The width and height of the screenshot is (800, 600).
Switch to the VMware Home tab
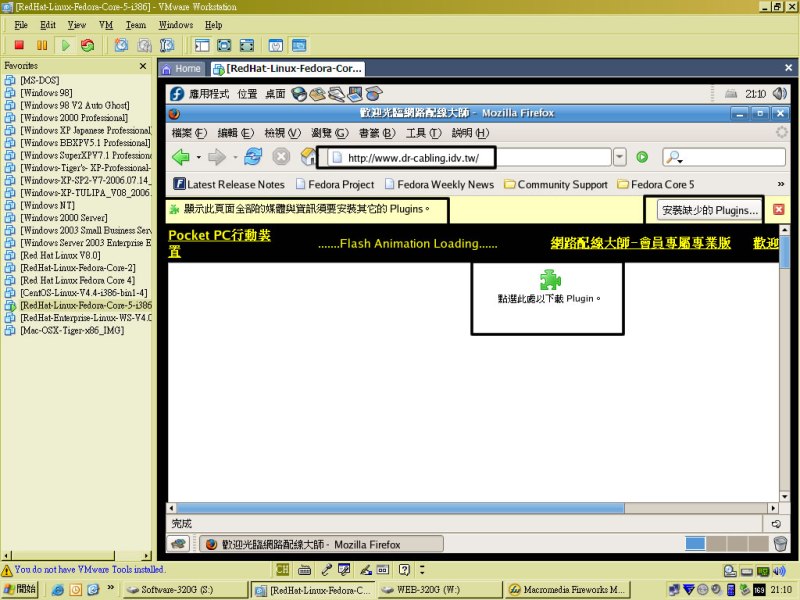tap(182, 68)
